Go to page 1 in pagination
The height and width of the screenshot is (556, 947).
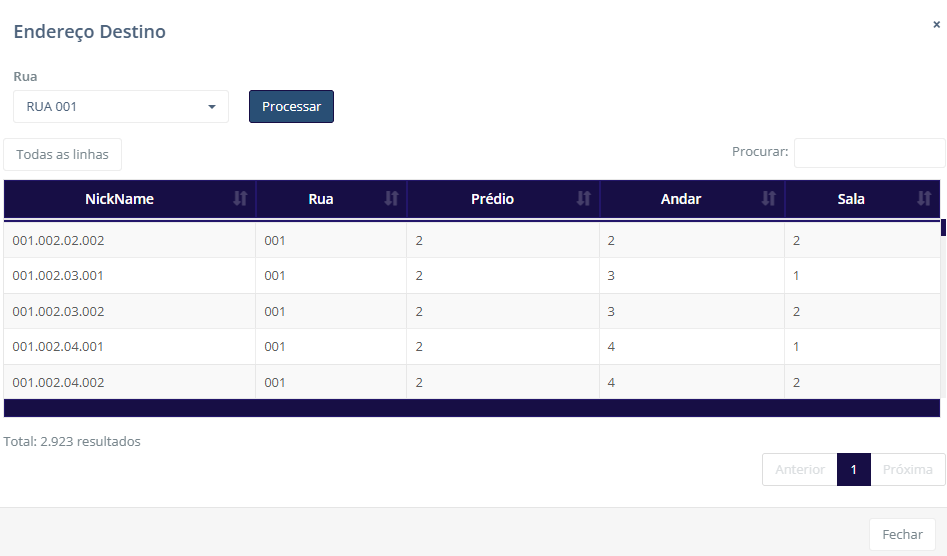click(853, 470)
